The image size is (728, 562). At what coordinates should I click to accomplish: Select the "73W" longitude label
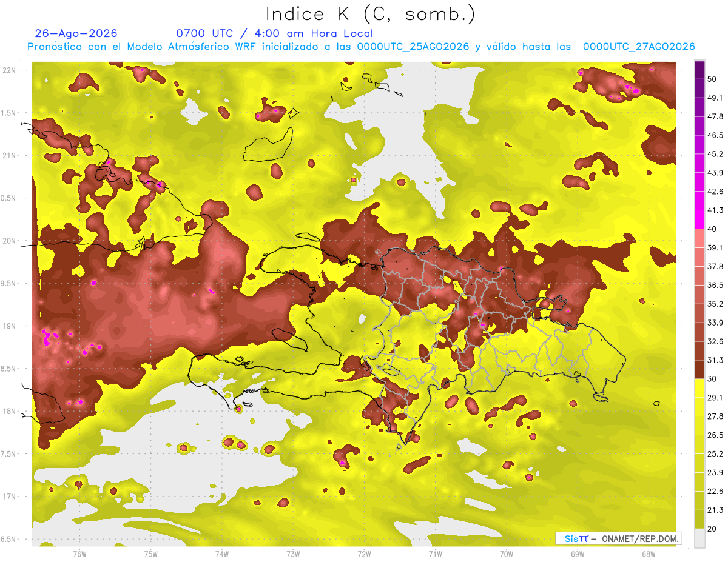click(293, 554)
